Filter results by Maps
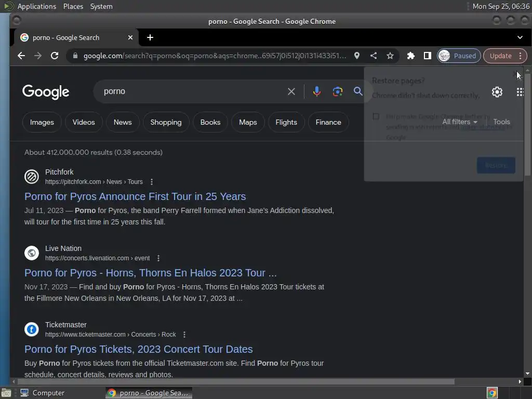Screen dimensions: 532x399 point(248,122)
